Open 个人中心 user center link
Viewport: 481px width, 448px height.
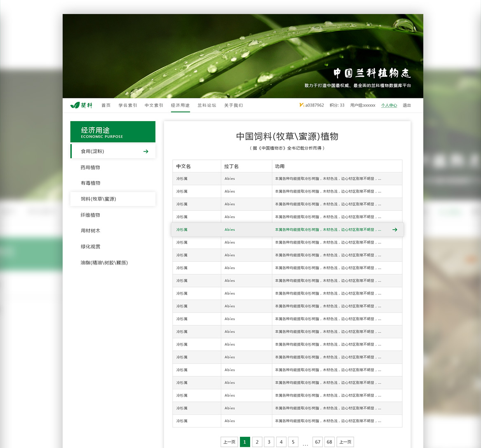[x=389, y=105]
